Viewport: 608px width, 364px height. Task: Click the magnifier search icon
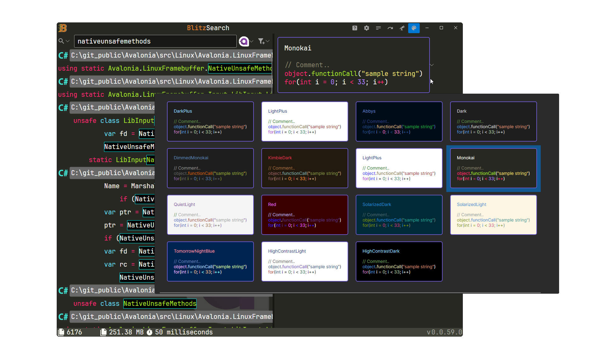pos(61,41)
